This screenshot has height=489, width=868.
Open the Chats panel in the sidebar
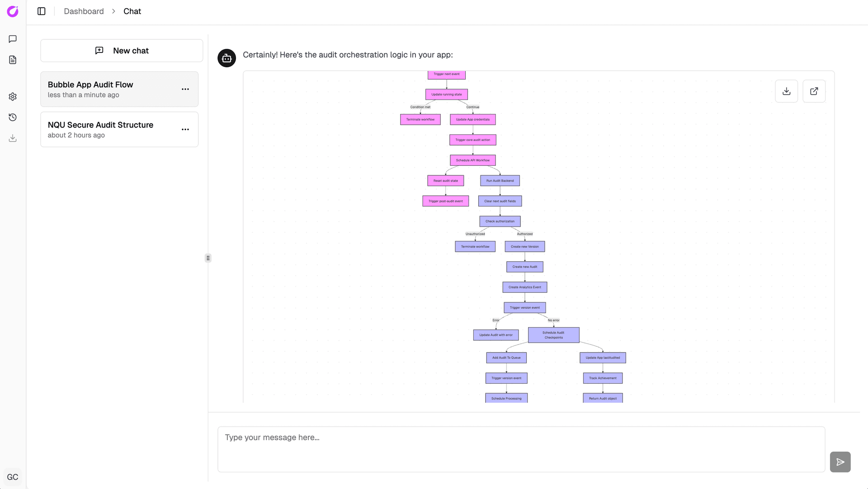pyautogui.click(x=12, y=39)
